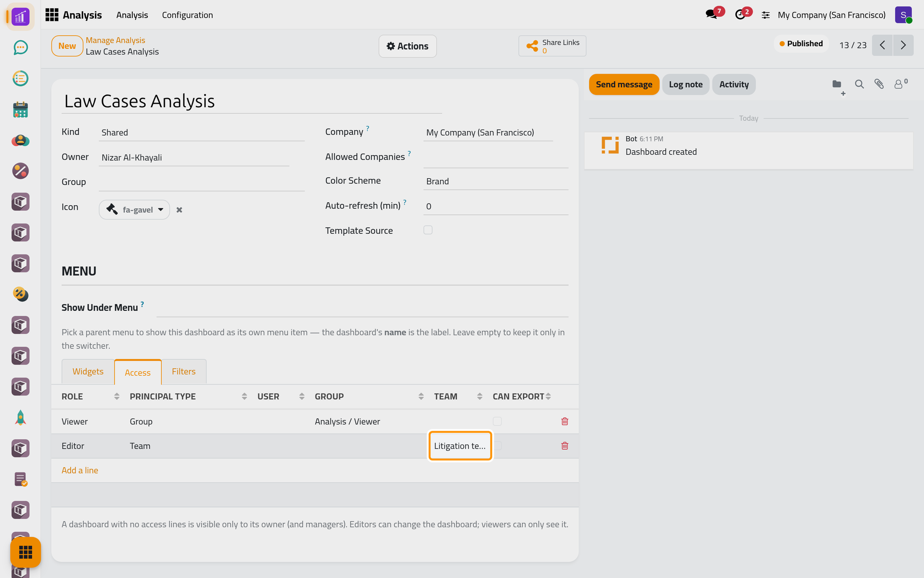Click Send message button
Viewport: 924px width, 578px height.
pos(624,84)
